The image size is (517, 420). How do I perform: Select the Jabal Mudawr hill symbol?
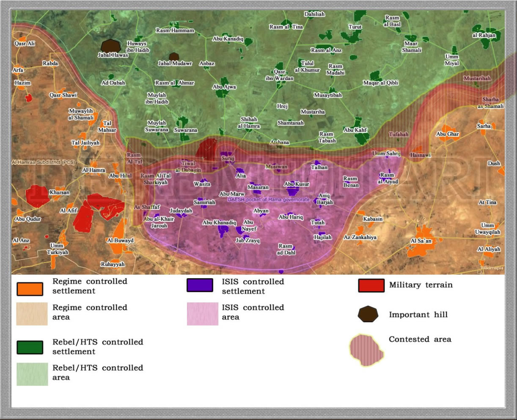[174, 57]
